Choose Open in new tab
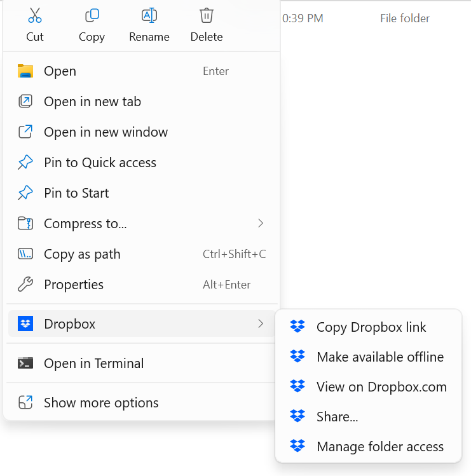This screenshot has height=476, width=471. click(x=92, y=102)
